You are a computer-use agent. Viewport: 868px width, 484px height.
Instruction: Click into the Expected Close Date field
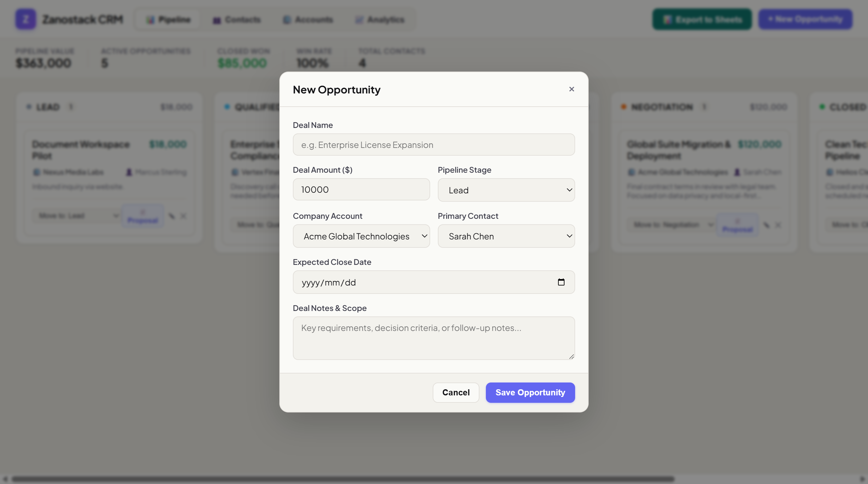434,282
